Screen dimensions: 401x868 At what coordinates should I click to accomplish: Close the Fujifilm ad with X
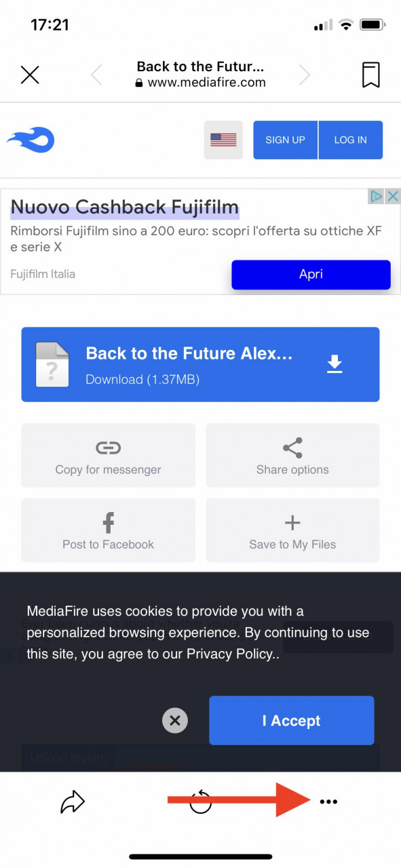point(393,197)
